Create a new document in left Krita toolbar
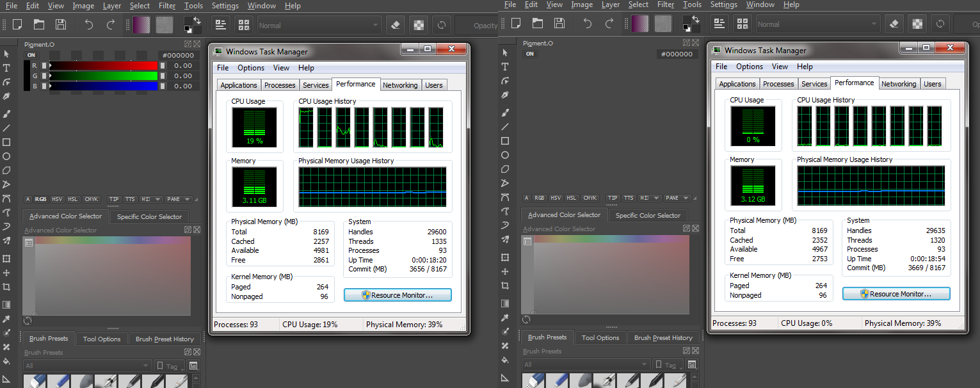 click(18, 25)
